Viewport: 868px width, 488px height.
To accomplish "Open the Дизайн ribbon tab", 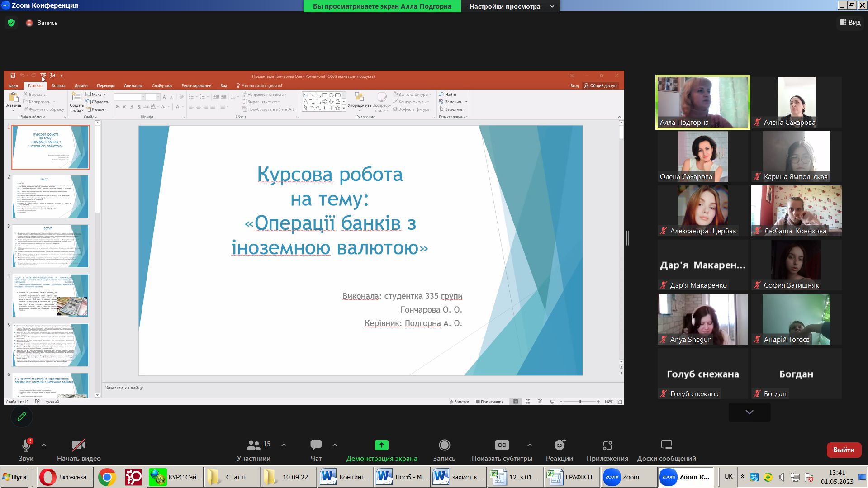I will [x=81, y=85].
